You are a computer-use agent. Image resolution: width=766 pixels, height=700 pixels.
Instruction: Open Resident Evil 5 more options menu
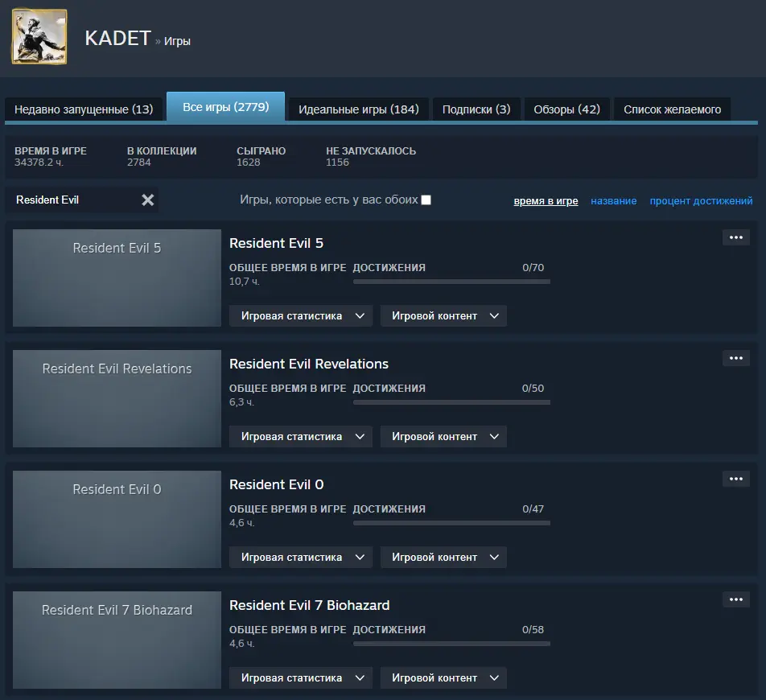click(735, 237)
